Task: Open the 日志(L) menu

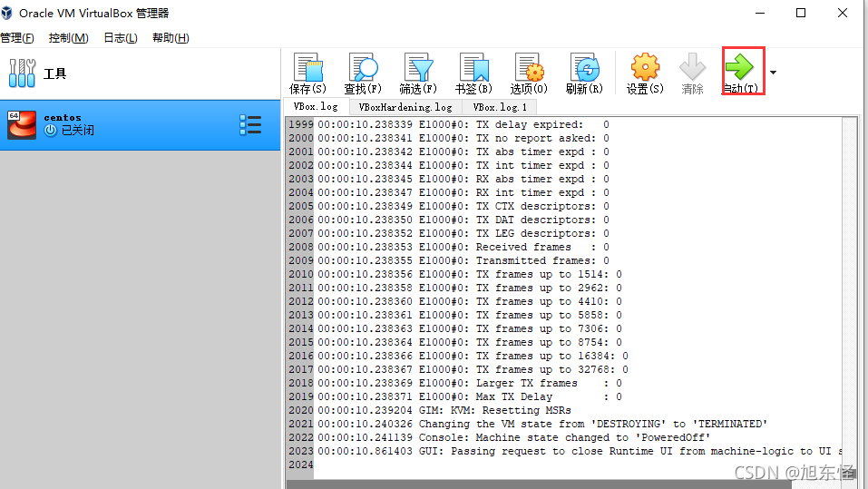Action: (120, 38)
